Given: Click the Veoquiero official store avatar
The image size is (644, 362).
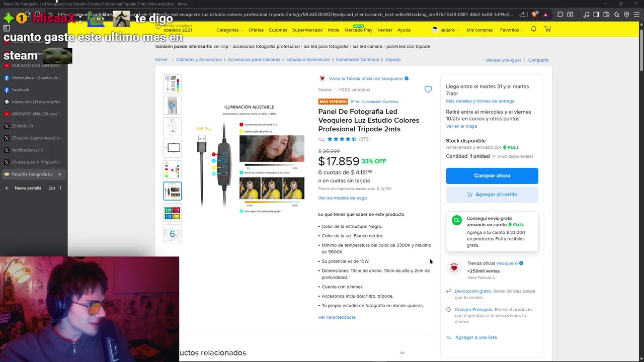Looking at the screenshot, I should click(x=454, y=268).
